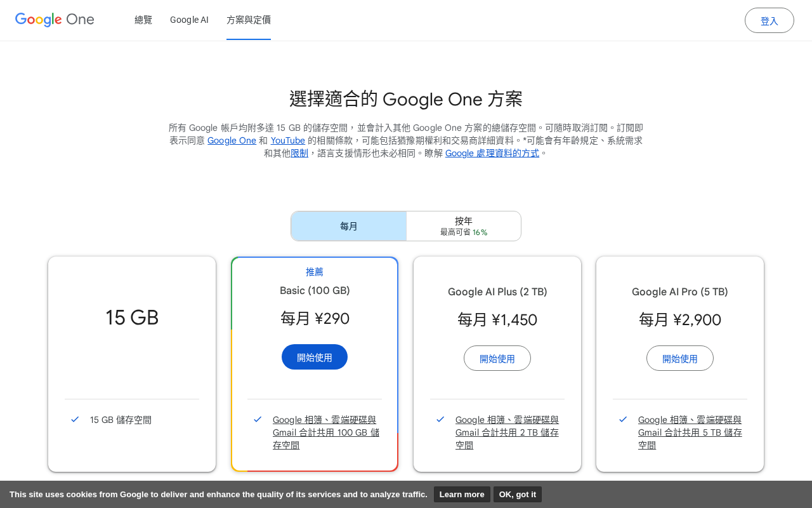
Task: Open the Basic 100 GB storage feature link
Action: (x=326, y=432)
